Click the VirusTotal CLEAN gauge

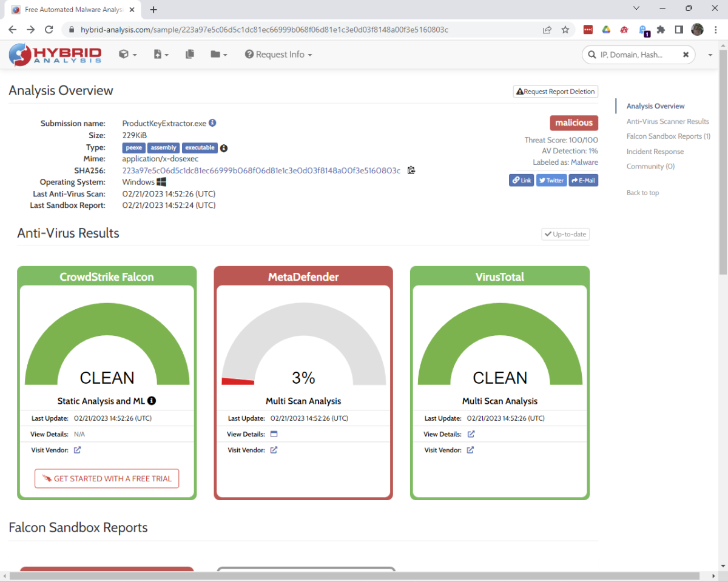point(500,344)
